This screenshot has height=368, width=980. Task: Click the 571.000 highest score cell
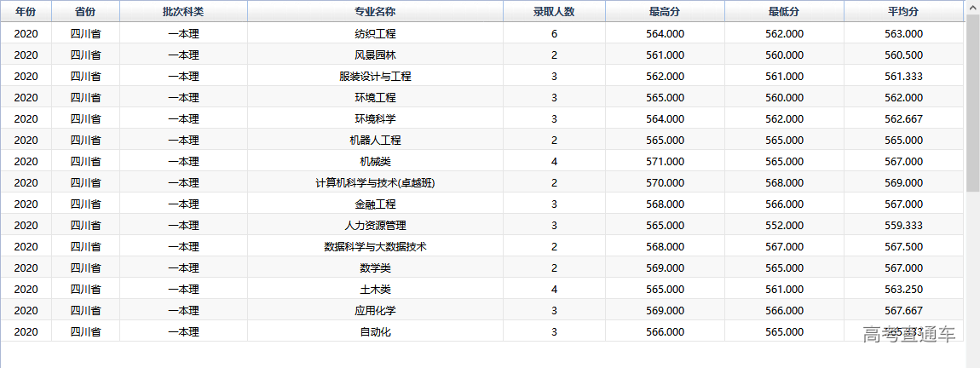coord(665,162)
